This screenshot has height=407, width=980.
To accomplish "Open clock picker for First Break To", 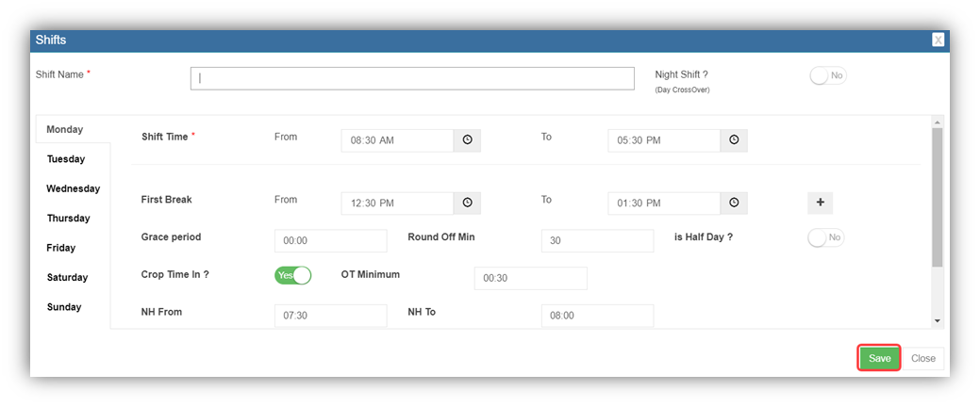I will click(734, 203).
